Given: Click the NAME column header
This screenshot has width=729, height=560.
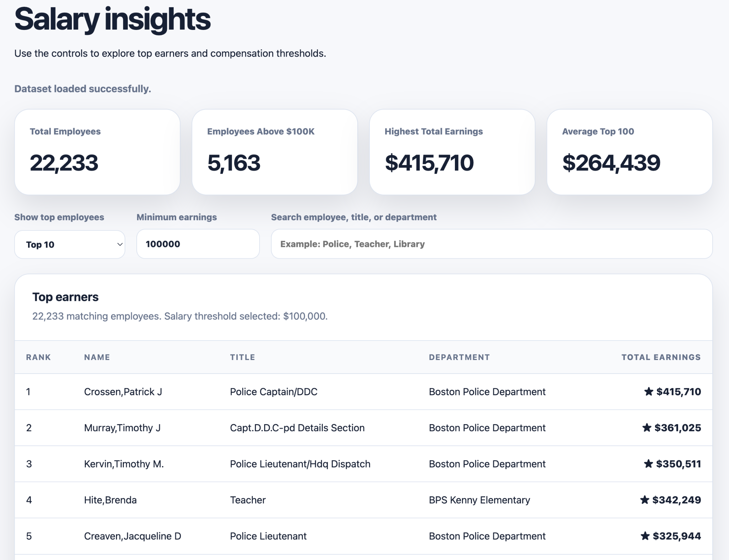Looking at the screenshot, I should 97,357.
